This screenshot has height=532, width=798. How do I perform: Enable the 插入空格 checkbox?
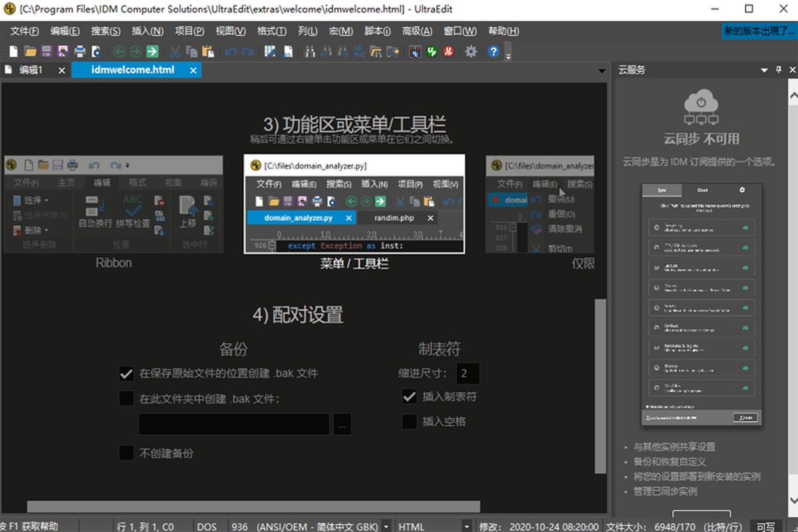(x=410, y=421)
